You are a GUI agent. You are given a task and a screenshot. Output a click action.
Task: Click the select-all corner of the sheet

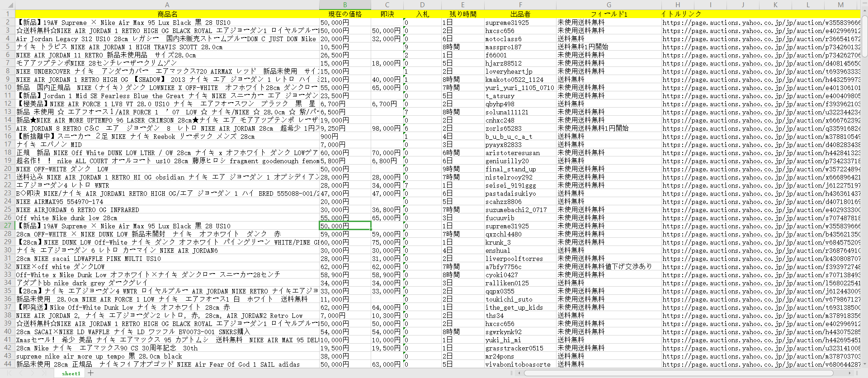7,5
